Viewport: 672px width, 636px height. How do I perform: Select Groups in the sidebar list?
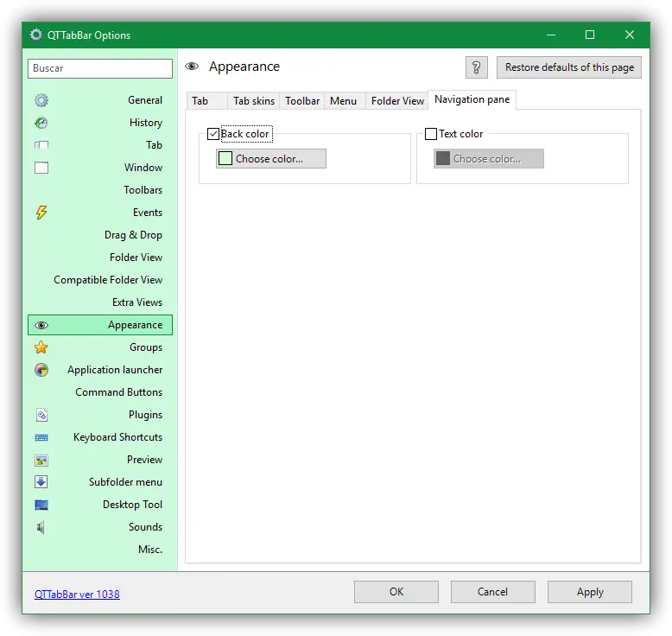[100, 347]
